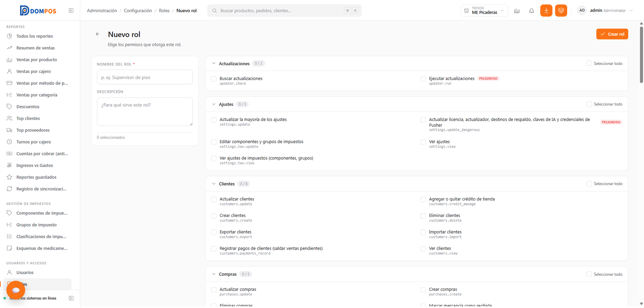The width and height of the screenshot is (644, 308).
Task: Open the Tienda ME Picaderas dropdown
Action: [484, 10]
